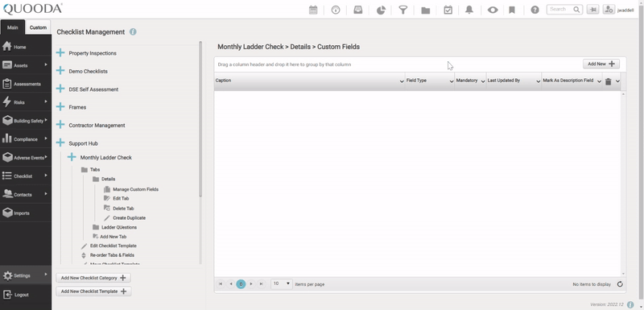Image resolution: width=644 pixels, height=310 pixels.
Task: Toggle Monthly Ladder Check plus icon
Action: pos(72,157)
